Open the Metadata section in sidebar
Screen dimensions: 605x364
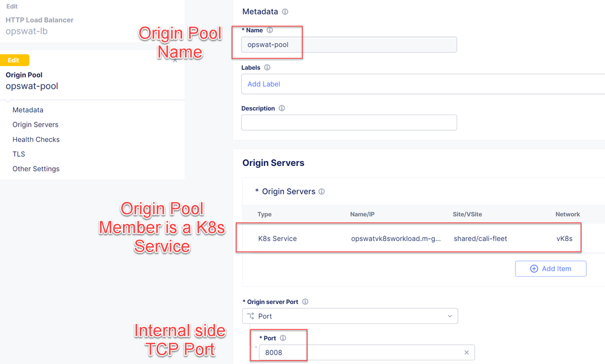point(28,110)
